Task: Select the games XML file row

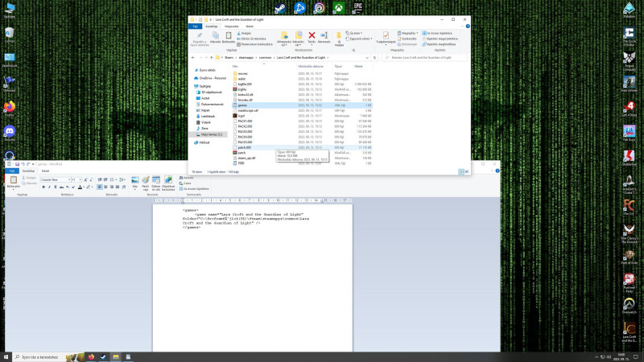Action: pos(302,105)
